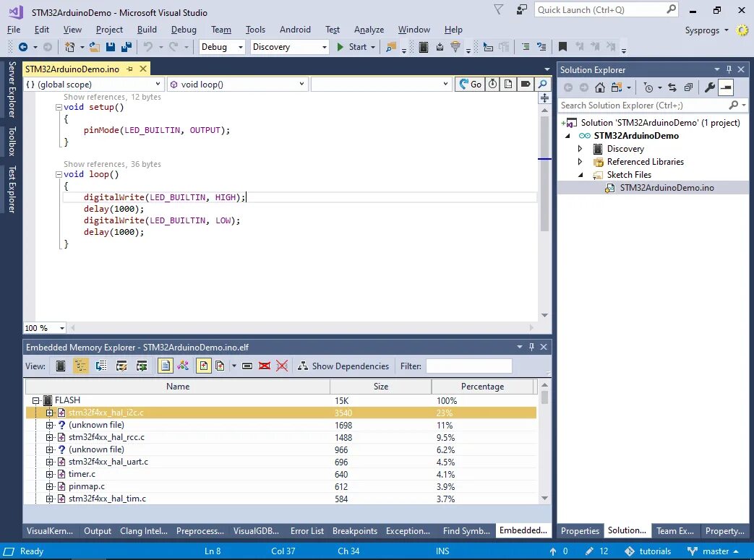Viewport: 754px width, 560px height.
Task: Click Sync with Active Document arrows icon
Action: (672, 87)
